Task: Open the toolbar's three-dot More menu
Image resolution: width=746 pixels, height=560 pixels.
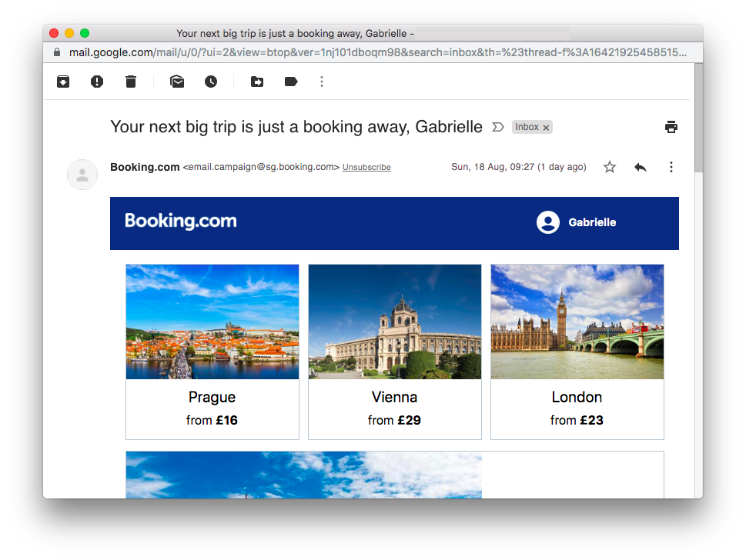Action: click(322, 82)
